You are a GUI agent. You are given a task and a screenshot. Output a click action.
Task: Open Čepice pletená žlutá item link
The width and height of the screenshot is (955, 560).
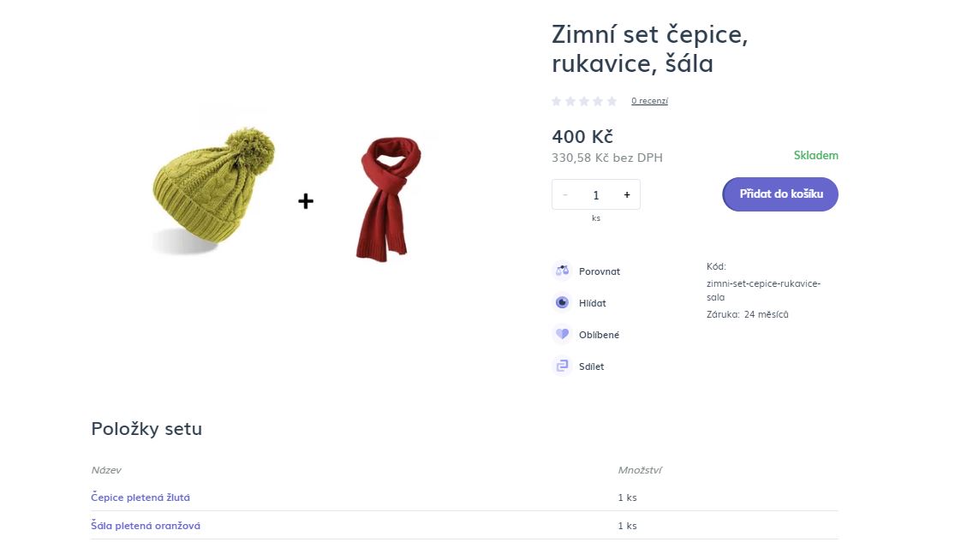pyautogui.click(x=140, y=497)
